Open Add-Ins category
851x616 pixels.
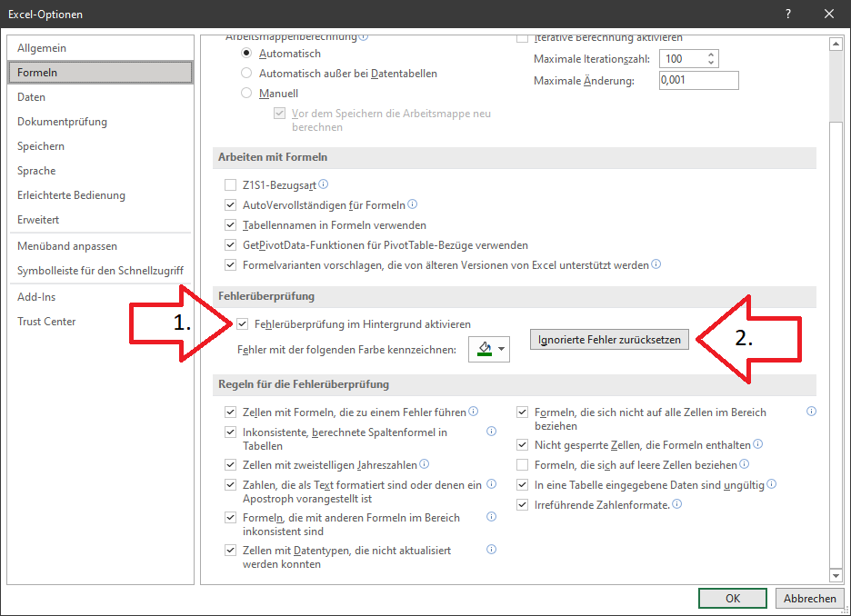point(100,296)
